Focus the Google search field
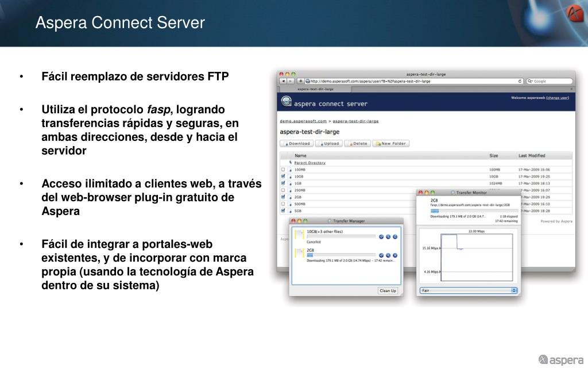The width and height of the screenshot is (588, 368). [x=550, y=81]
